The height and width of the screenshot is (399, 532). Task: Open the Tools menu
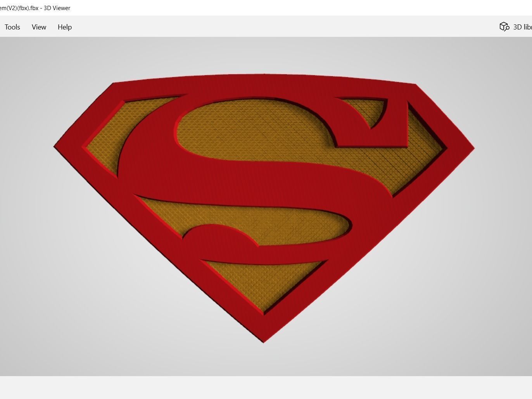[x=12, y=27]
